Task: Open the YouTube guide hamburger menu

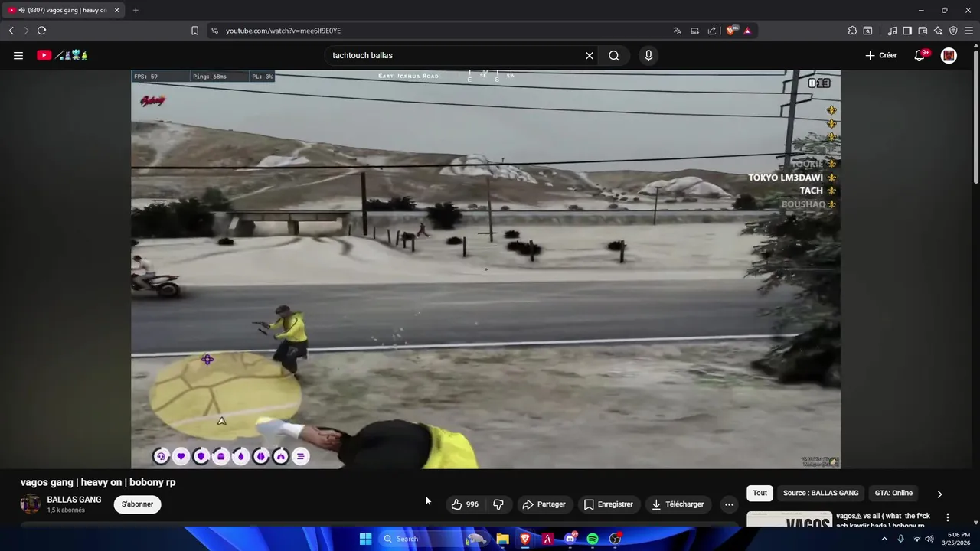Action: (18, 55)
